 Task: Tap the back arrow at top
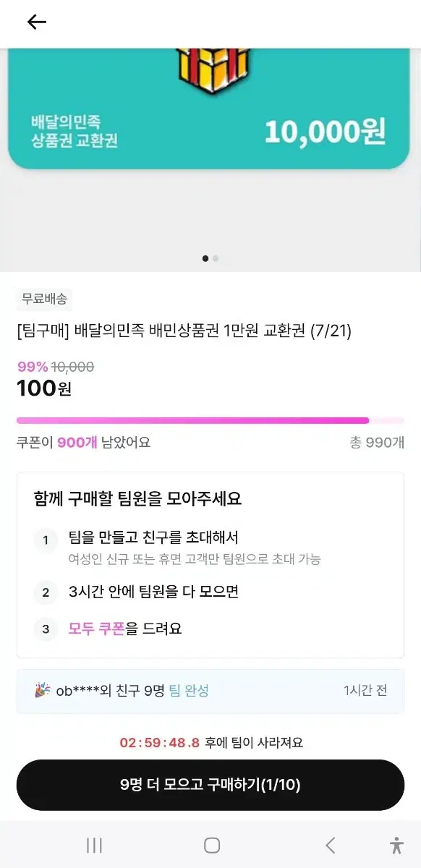coord(37,22)
